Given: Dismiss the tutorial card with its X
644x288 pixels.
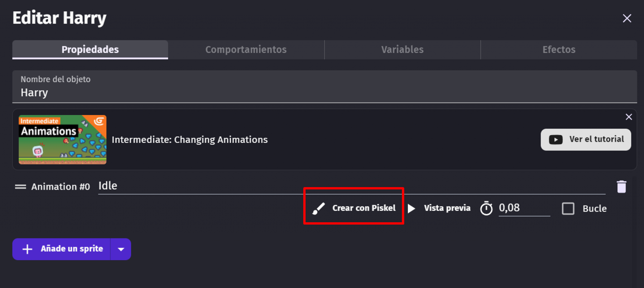Looking at the screenshot, I should pos(629,117).
